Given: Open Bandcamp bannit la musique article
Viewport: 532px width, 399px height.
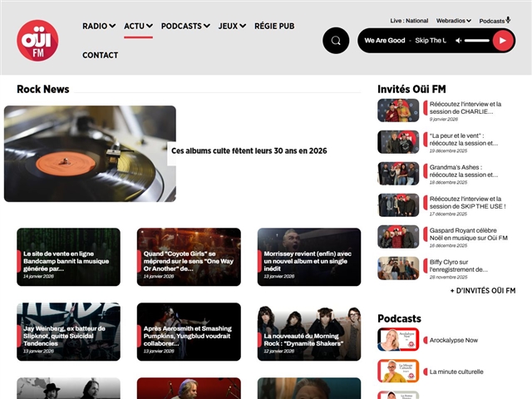Looking at the screenshot, I should point(68,257).
